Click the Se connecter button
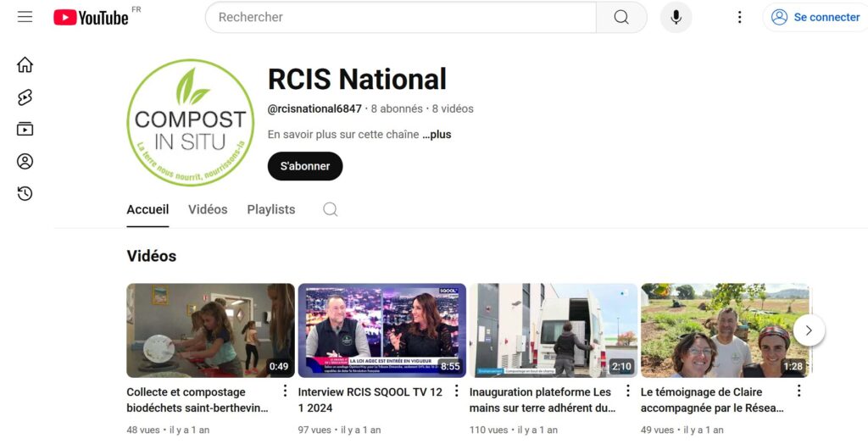Viewport: 868px width, 444px height. (815, 17)
